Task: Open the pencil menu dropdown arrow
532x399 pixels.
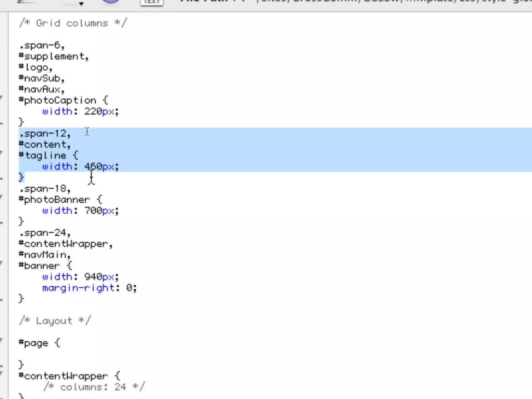Action: pos(81,4)
